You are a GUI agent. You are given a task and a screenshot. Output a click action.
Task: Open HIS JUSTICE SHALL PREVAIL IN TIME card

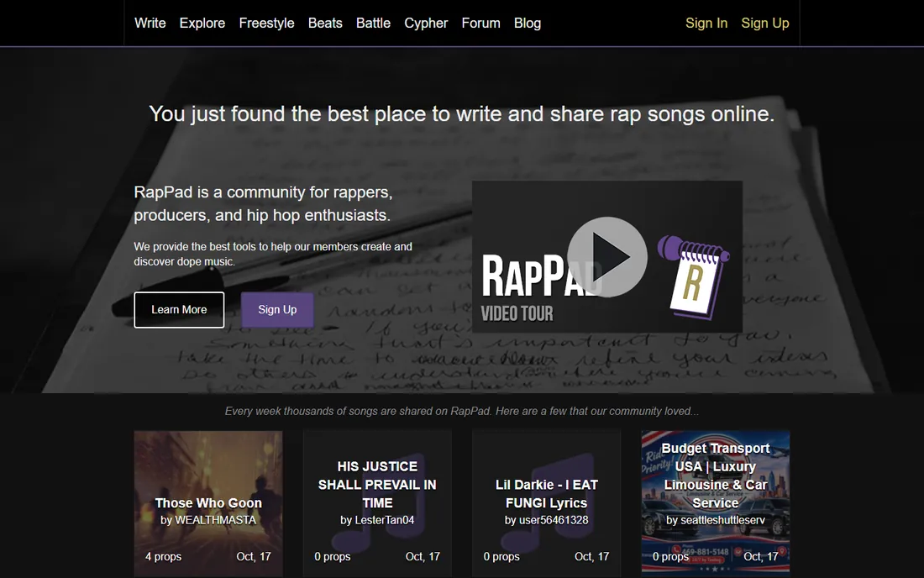coord(377,503)
